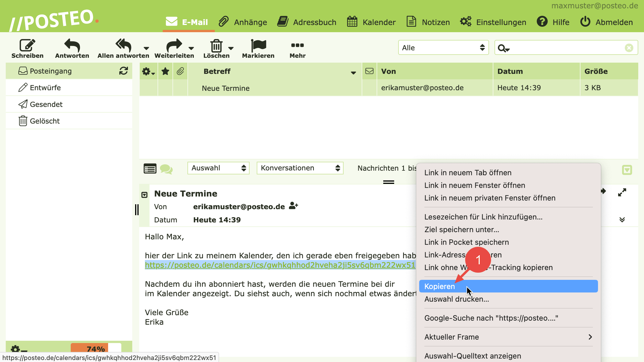Open message in expanded fullscreen view
Image resolution: width=644 pixels, height=362 pixels.
(x=622, y=192)
